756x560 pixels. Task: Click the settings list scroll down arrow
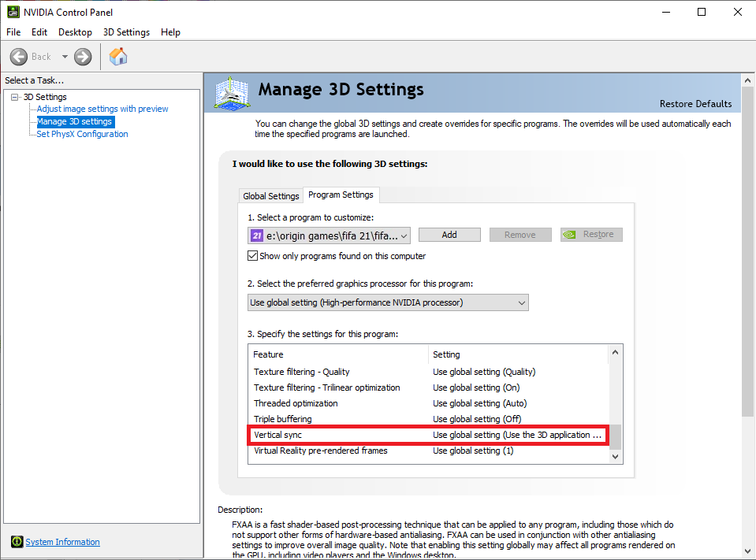point(615,457)
